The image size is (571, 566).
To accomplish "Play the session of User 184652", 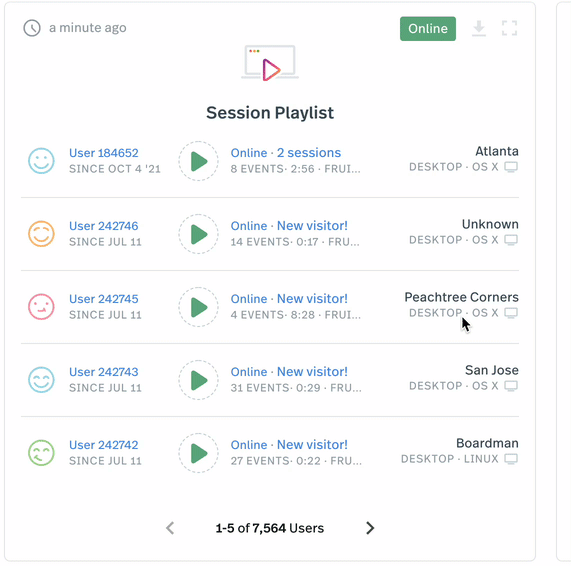I will pos(198,161).
